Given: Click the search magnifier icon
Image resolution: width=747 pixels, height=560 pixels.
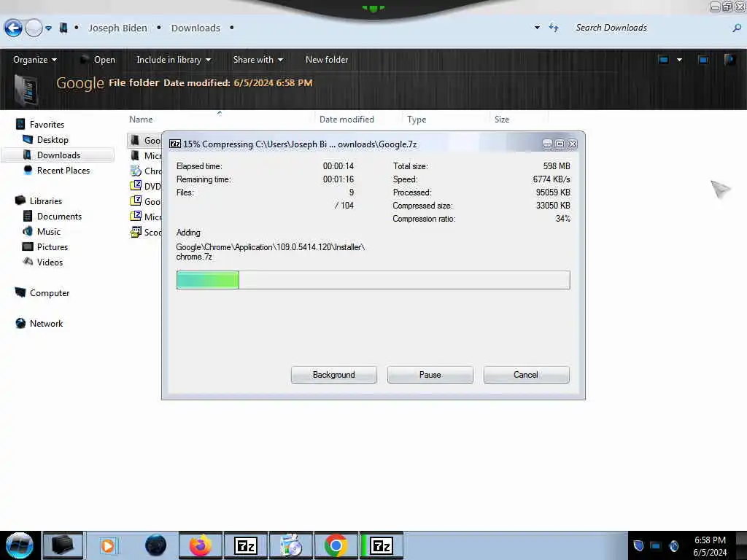Looking at the screenshot, I should [x=737, y=28].
